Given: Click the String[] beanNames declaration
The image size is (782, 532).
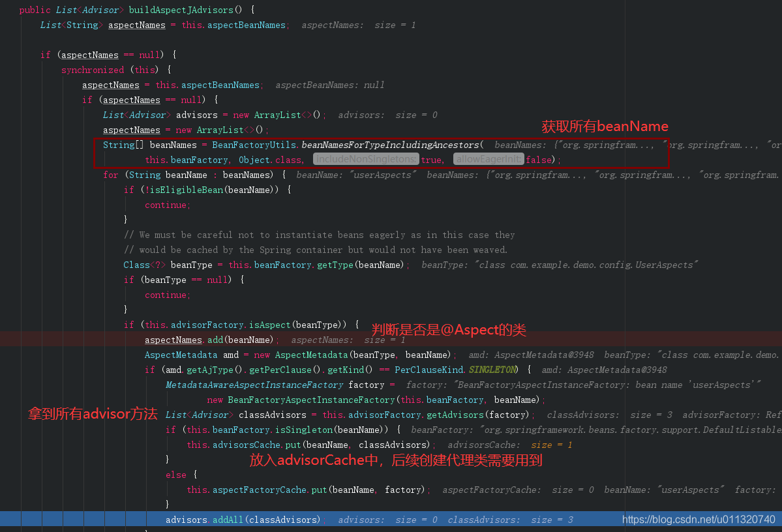Looking at the screenshot, I should coord(149,145).
